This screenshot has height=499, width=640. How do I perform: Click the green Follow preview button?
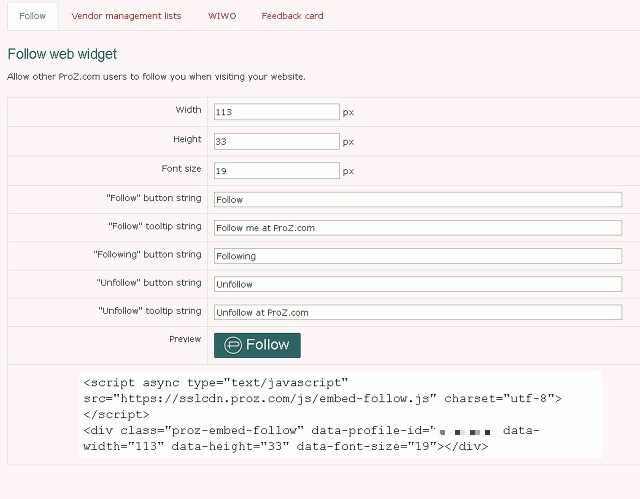click(x=257, y=345)
